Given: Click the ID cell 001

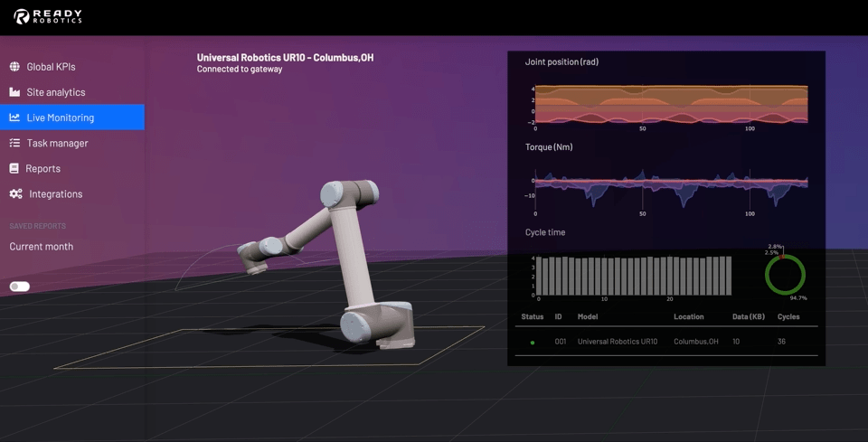Looking at the screenshot, I should pyautogui.click(x=561, y=342).
